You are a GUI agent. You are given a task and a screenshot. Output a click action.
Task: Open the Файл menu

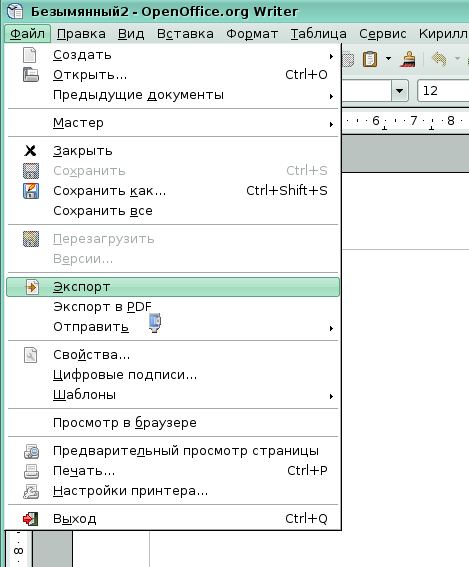(x=27, y=34)
